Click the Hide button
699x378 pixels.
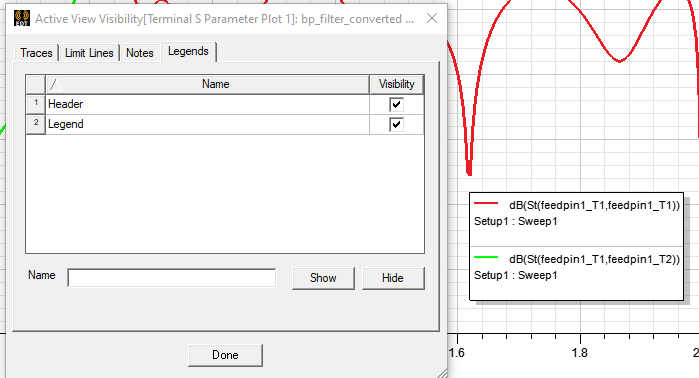tap(393, 278)
